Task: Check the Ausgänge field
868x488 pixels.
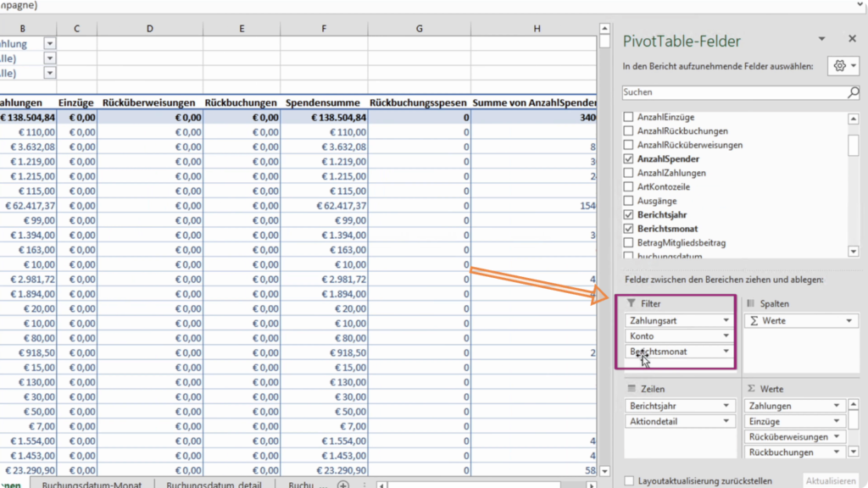Action: 628,200
